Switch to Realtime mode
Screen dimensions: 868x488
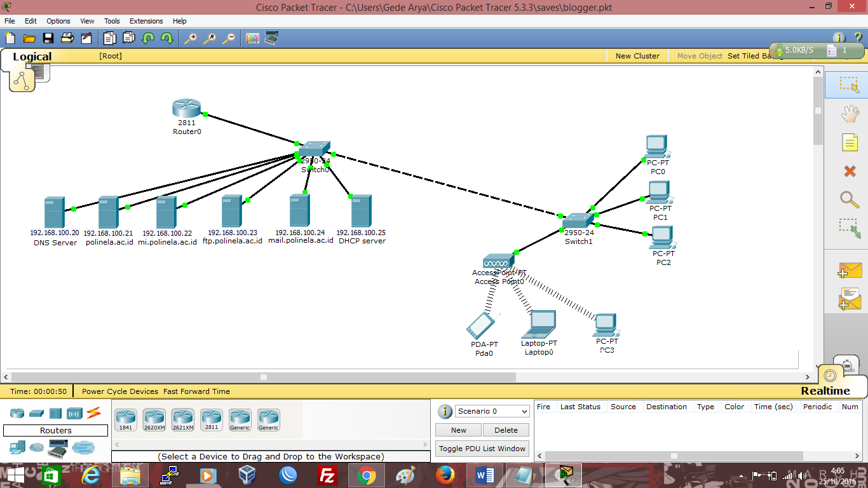pyautogui.click(x=825, y=390)
